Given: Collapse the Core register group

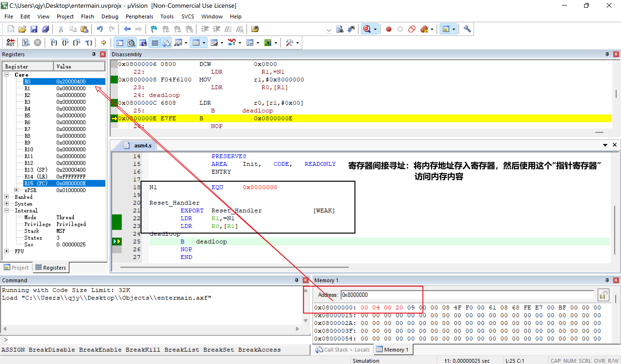Looking at the screenshot, I should [7, 74].
